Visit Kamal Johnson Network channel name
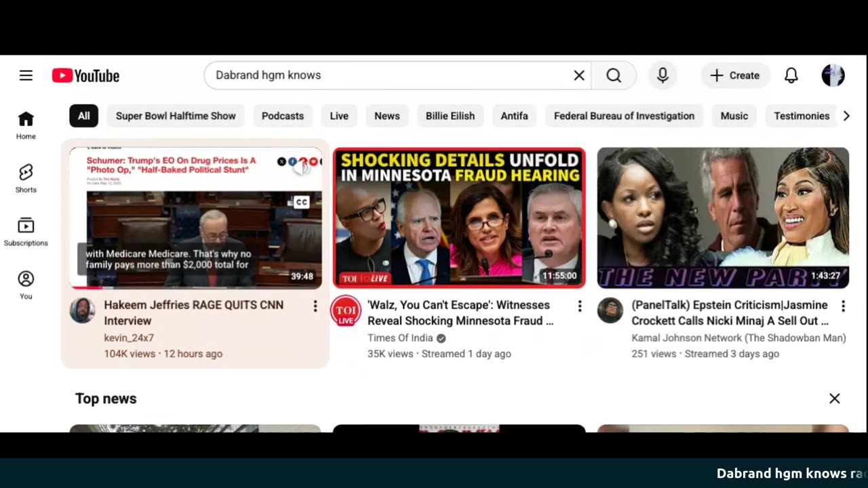The width and height of the screenshot is (868, 488). click(738, 338)
